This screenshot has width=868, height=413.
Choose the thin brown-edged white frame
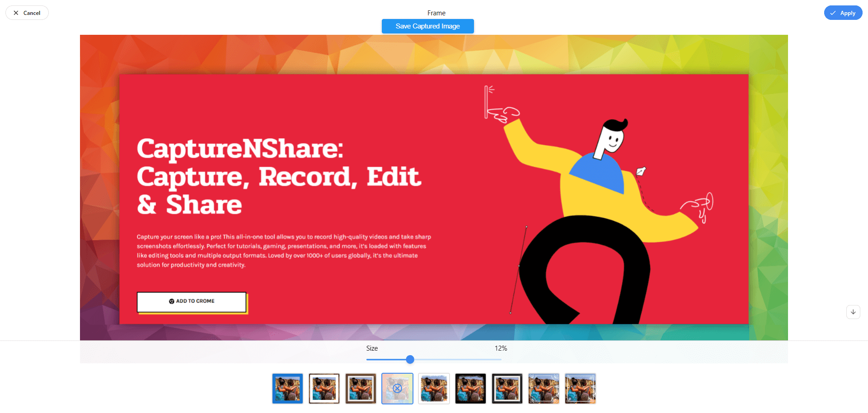324,389
